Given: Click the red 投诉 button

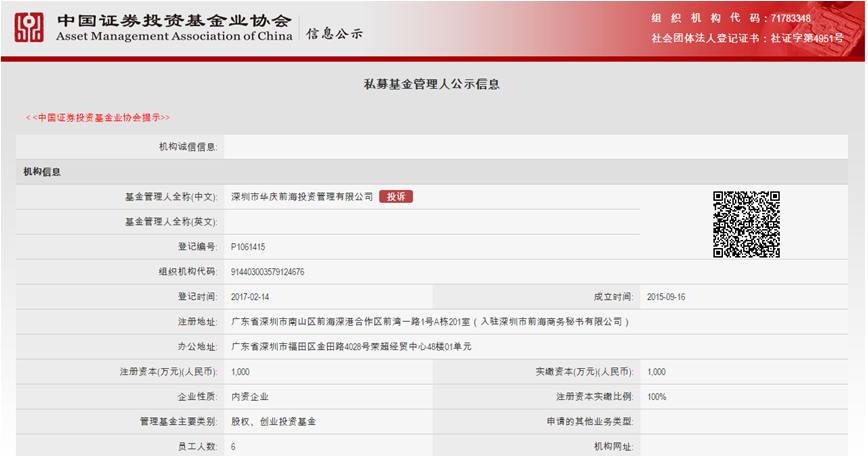Looking at the screenshot, I should (x=396, y=196).
